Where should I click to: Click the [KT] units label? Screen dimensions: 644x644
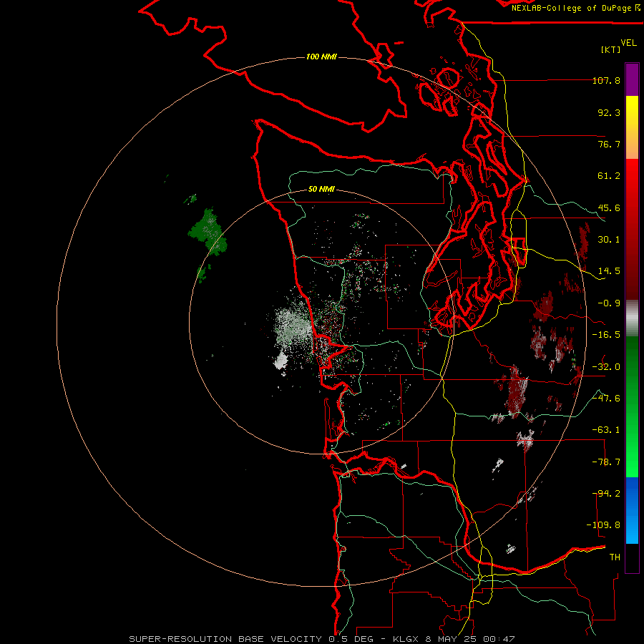[611, 49]
